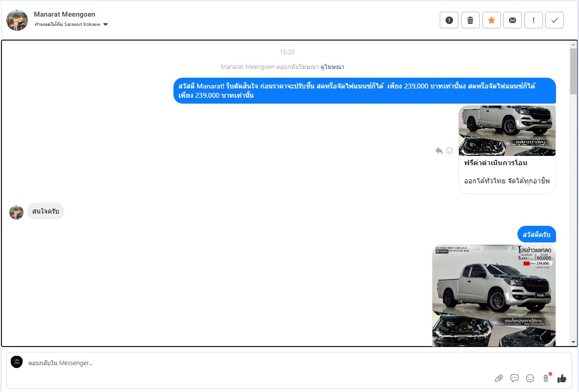This screenshot has width=579, height=392.
Task: Delete conversation with trash icon
Action: tap(470, 21)
